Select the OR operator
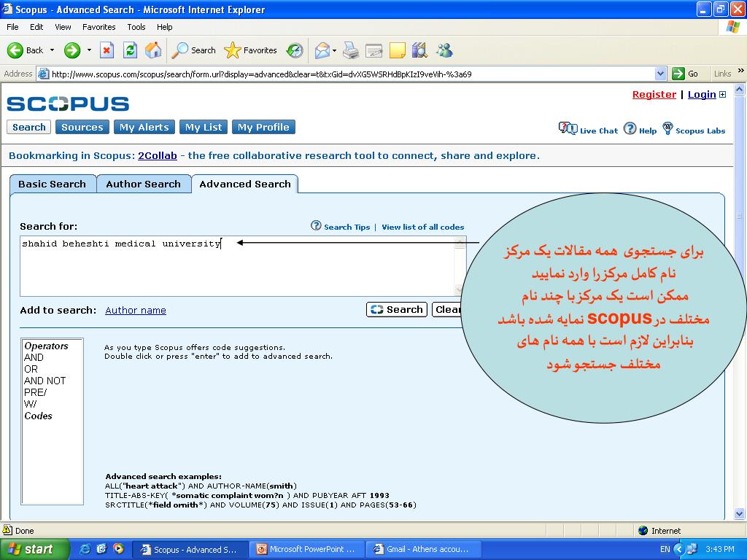 tap(31, 370)
